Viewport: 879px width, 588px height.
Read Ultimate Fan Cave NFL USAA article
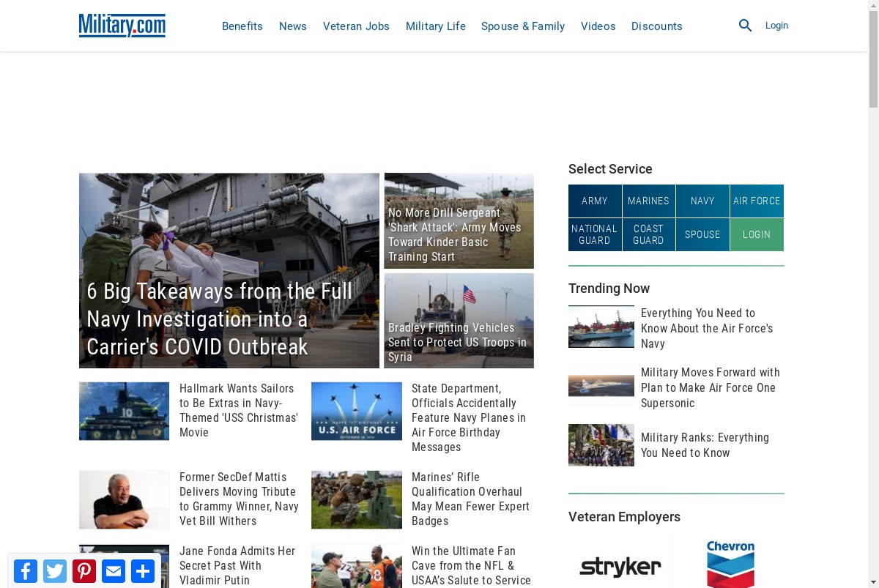pos(471,565)
